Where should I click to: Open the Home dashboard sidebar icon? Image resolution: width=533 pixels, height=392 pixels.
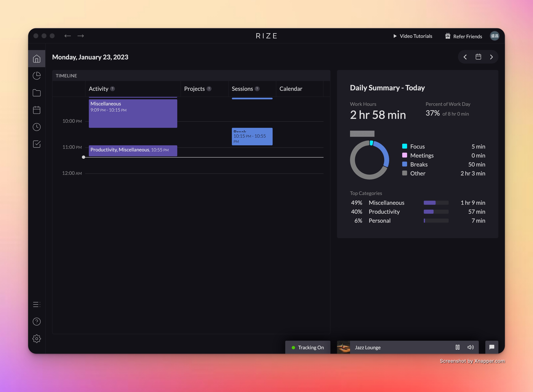pos(37,59)
